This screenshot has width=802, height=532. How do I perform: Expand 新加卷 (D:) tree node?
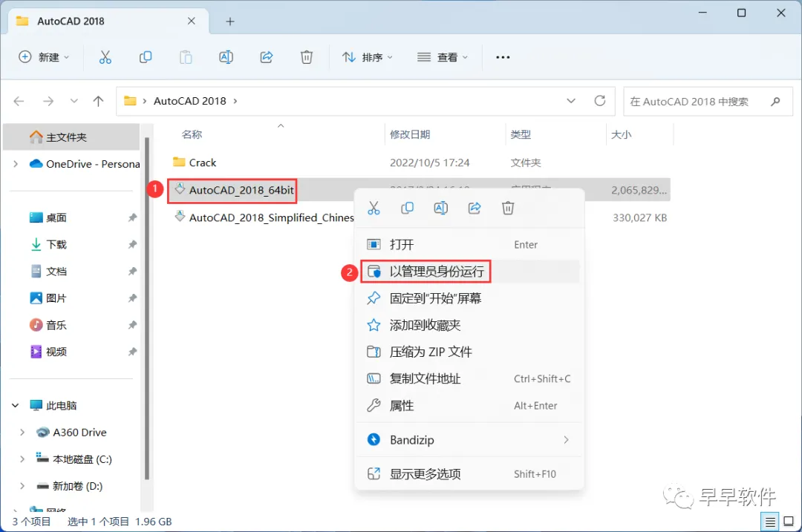pyautogui.click(x=22, y=486)
